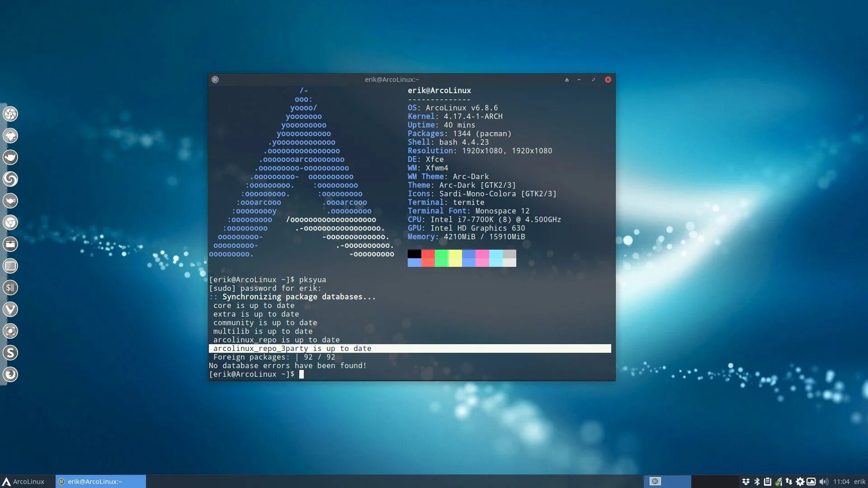Launch Inkscape from the left dock
The width and height of the screenshot is (868, 488).
(10, 136)
